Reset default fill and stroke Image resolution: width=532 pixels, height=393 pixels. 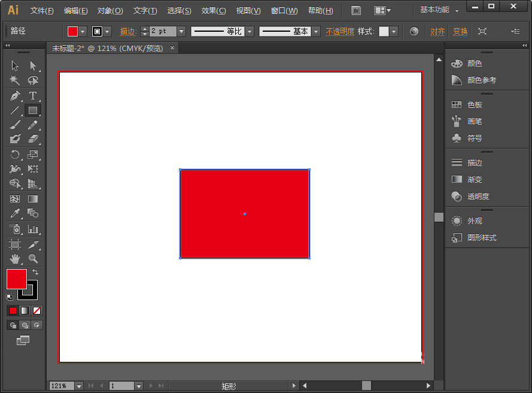click(x=10, y=297)
